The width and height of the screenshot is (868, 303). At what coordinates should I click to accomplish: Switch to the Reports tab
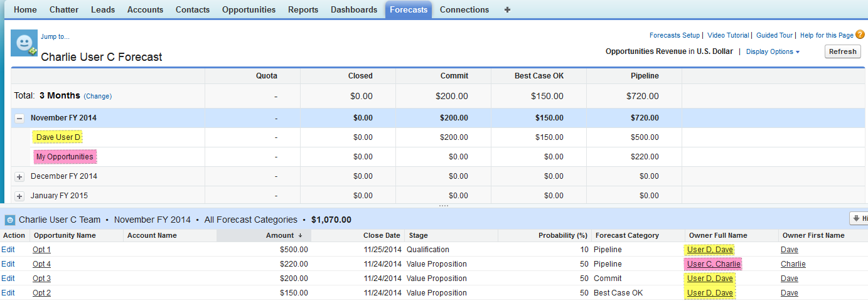[303, 9]
